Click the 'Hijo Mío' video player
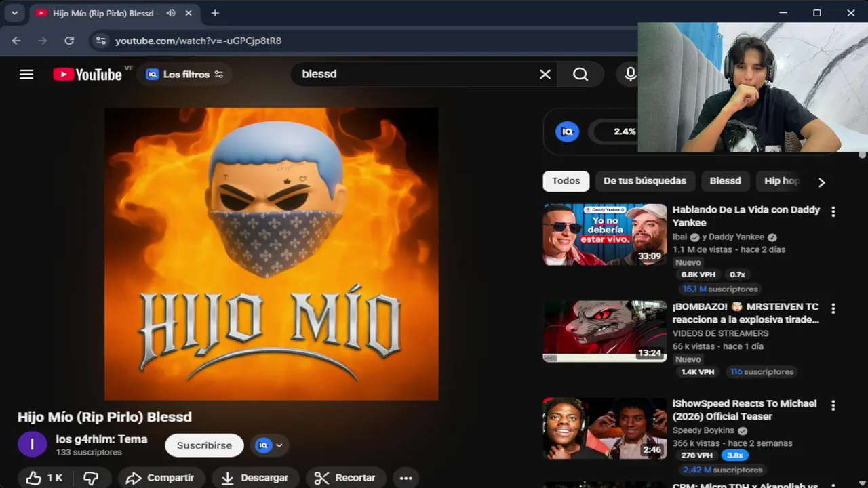 [271, 253]
